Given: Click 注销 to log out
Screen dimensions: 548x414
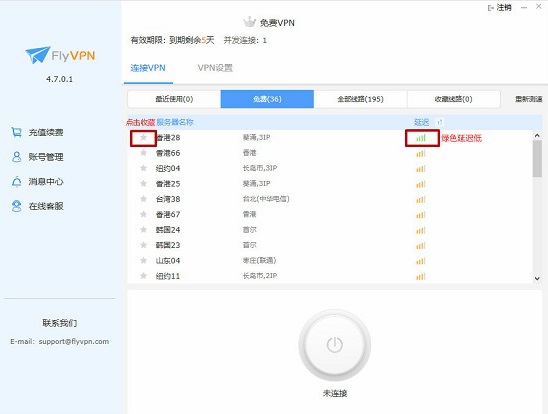Looking at the screenshot, I should point(500,7).
